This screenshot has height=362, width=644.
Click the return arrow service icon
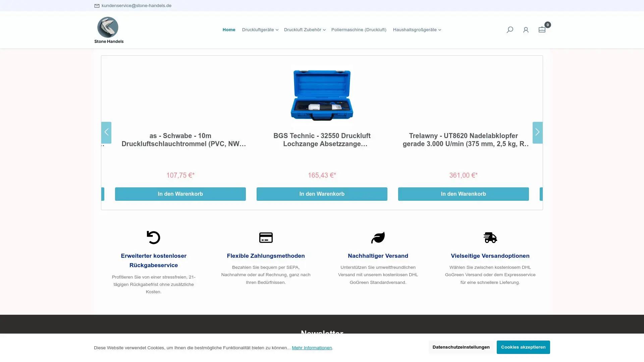(154, 238)
